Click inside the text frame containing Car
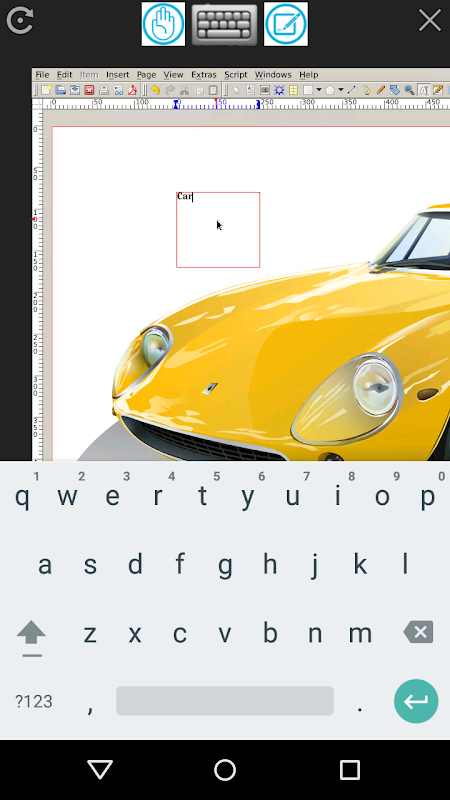 [218, 230]
